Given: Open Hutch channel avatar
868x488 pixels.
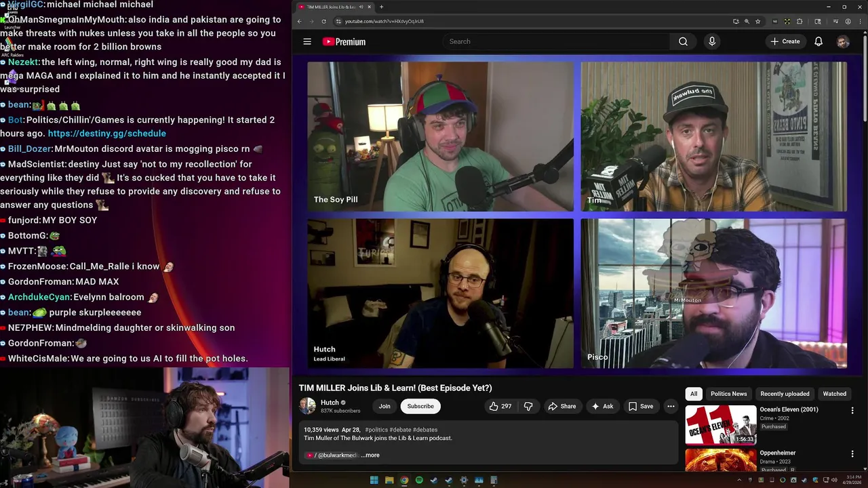Looking at the screenshot, I should coord(308,406).
